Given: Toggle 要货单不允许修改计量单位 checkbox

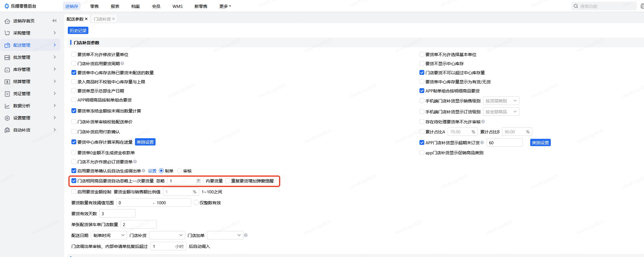Looking at the screenshot, I should click(x=74, y=54).
